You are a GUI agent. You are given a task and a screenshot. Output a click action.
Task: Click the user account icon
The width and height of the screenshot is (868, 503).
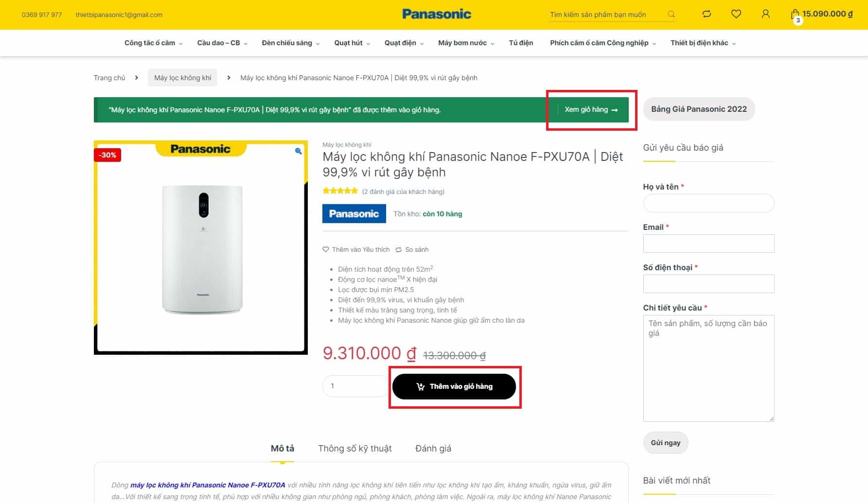(765, 14)
